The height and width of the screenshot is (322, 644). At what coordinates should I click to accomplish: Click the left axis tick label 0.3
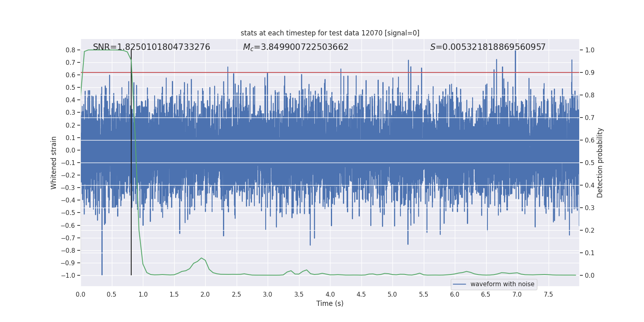tap(70, 112)
